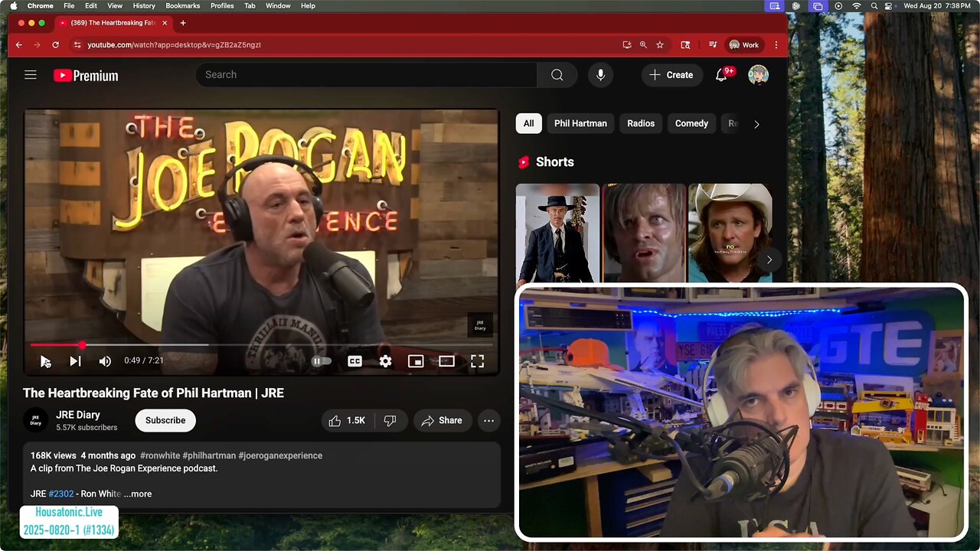
Task: Open the JRE Diary channel name link
Action: [x=78, y=415]
